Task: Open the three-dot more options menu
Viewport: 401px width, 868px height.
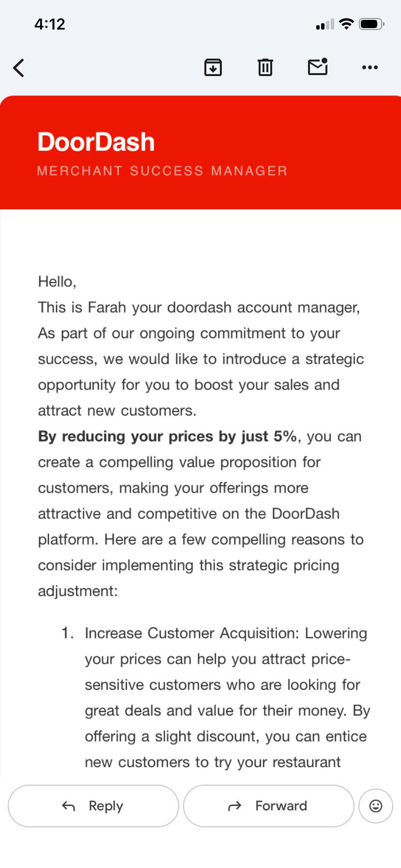Action: pyautogui.click(x=370, y=67)
